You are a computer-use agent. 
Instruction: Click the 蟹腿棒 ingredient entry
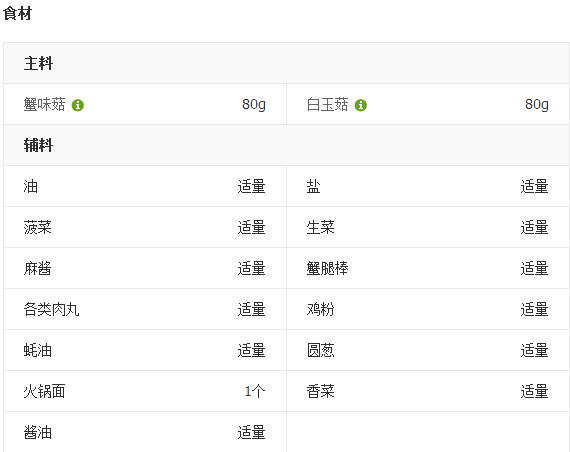point(327,269)
